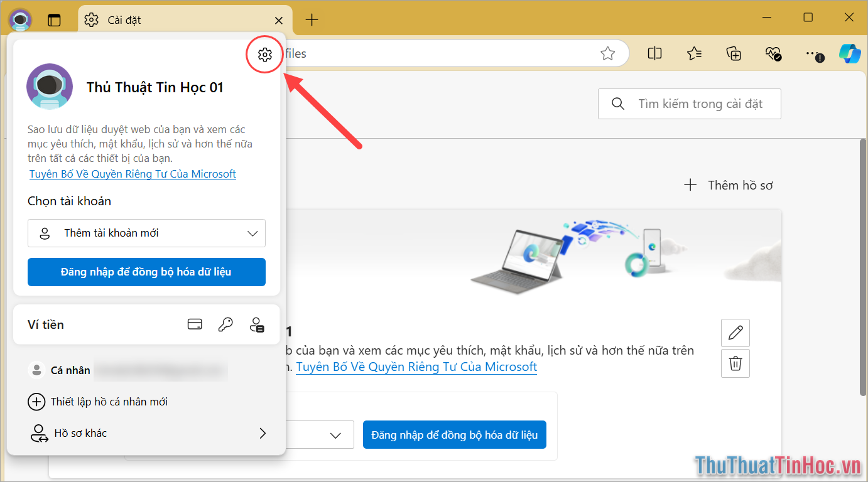This screenshot has width=868, height=482.
Task: Open Microsoft privacy link on settings page
Action: [x=416, y=367]
